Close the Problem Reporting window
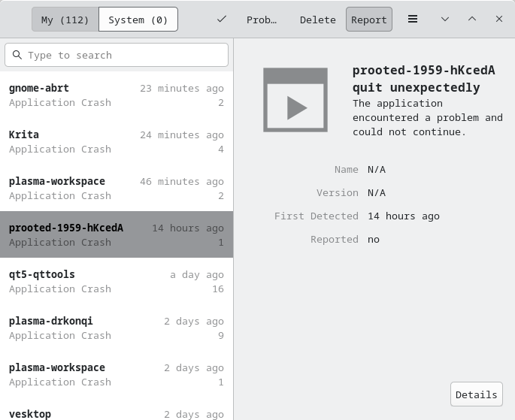515x420 pixels. click(x=499, y=20)
